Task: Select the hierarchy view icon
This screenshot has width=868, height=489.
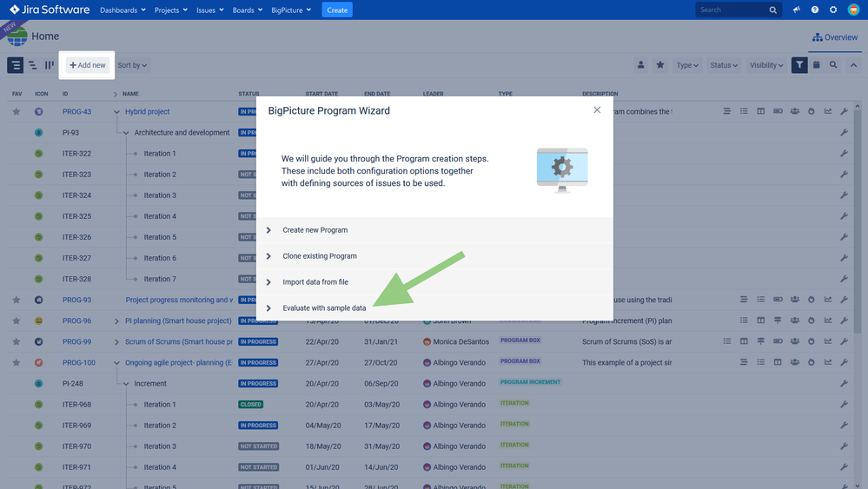Action: click(33, 65)
